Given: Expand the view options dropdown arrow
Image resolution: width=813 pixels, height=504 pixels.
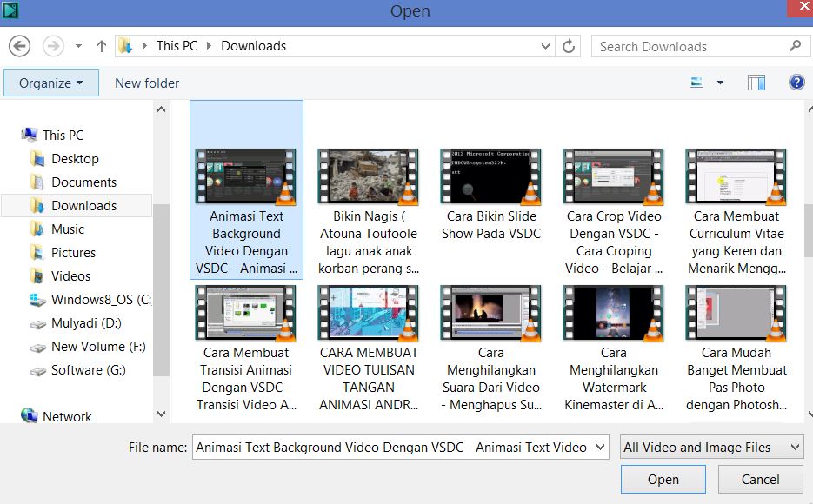Looking at the screenshot, I should pos(720,83).
